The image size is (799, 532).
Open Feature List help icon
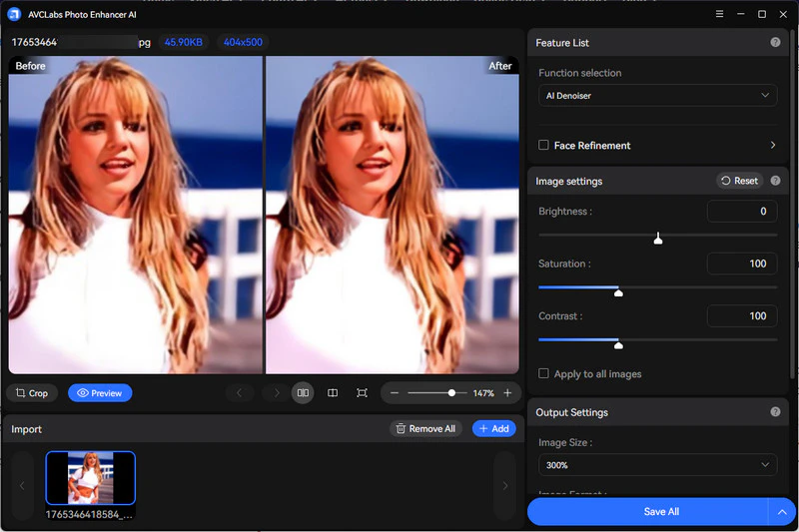click(775, 42)
